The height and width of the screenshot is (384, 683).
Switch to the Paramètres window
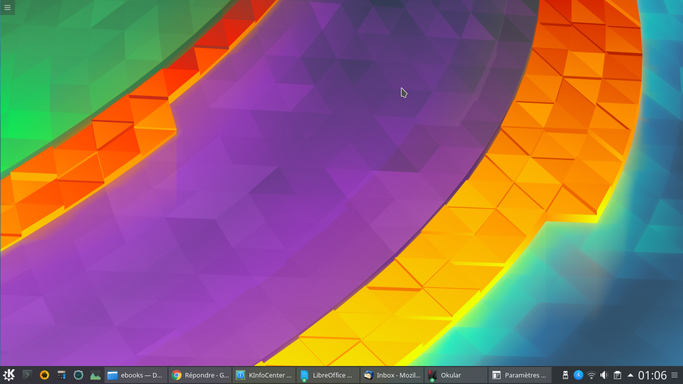[x=520, y=375]
